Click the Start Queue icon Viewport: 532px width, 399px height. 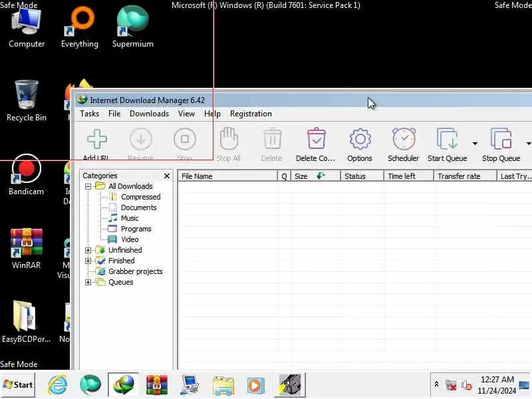tap(447, 139)
